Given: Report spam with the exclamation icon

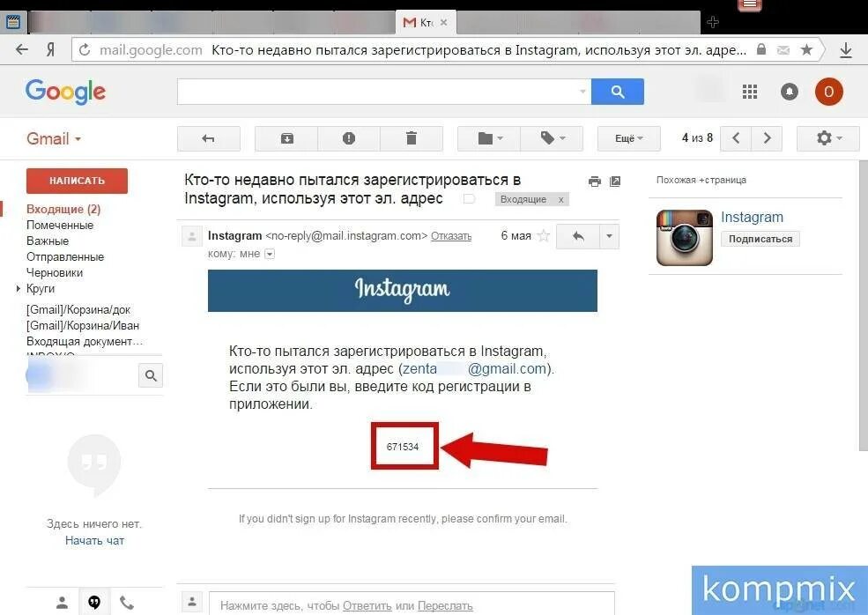Looking at the screenshot, I should tap(349, 138).
